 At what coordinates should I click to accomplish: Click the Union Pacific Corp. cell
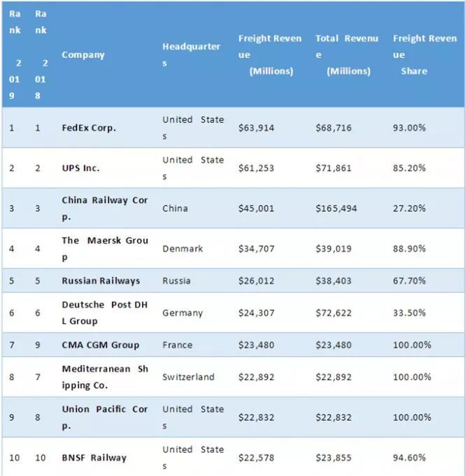[105, 417]
